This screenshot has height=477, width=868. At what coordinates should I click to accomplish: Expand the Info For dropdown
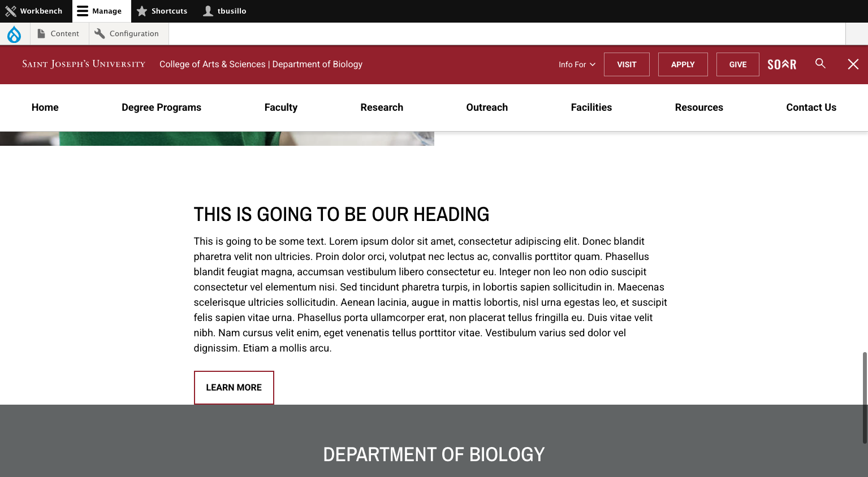pyautogui.click(x=577, y=64)
